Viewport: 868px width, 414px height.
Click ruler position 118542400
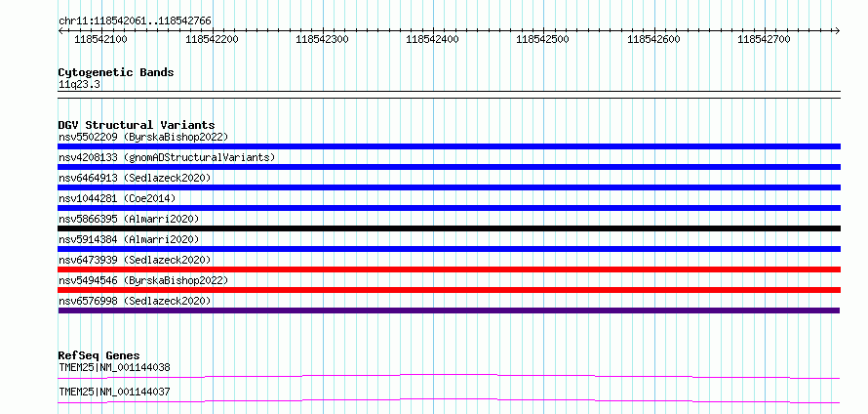(432, 39)
